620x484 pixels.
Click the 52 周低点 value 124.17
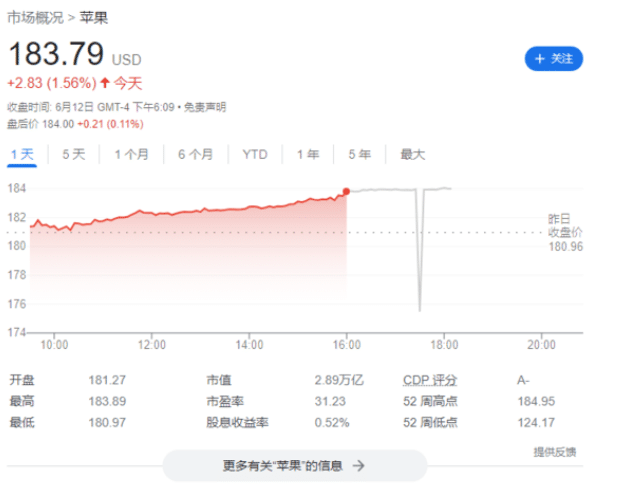pos(536,423)
